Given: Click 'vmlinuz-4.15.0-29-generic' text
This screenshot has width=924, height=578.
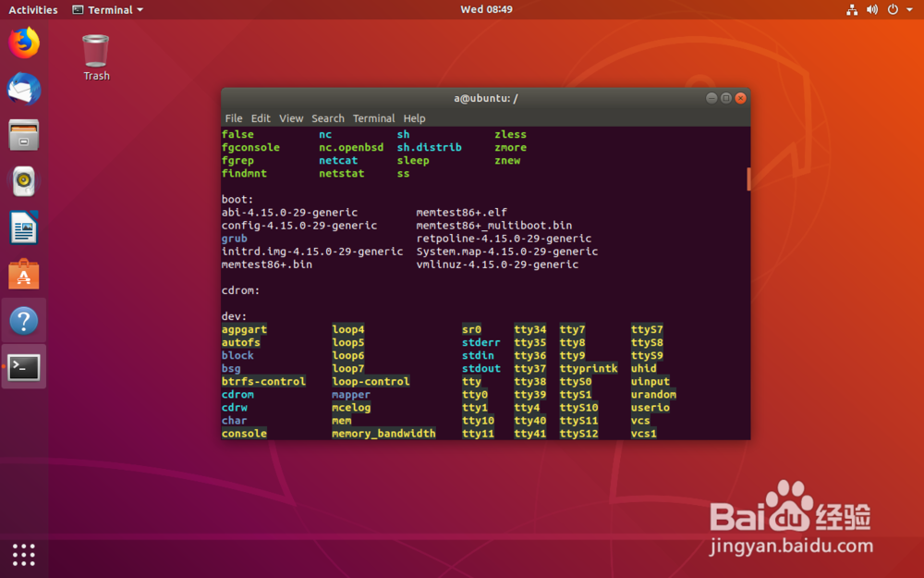Looking at the screenshot, I should 497,264.
